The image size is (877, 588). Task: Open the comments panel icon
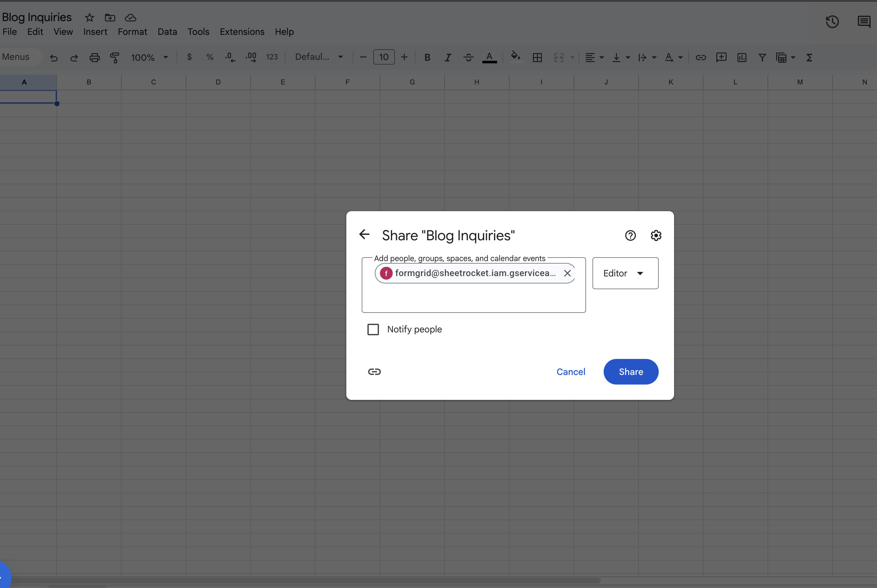[x=864, y=22]
